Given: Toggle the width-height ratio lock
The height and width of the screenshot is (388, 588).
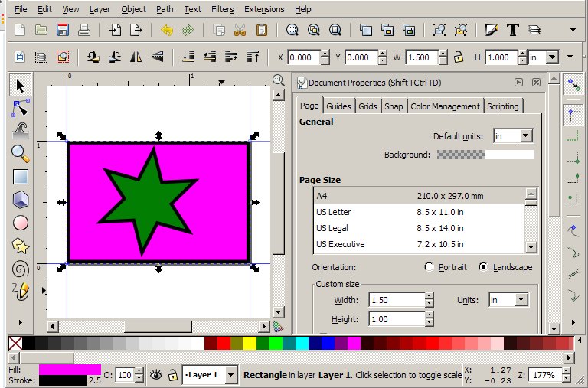Looking at the screenshot, I should 458,57.
